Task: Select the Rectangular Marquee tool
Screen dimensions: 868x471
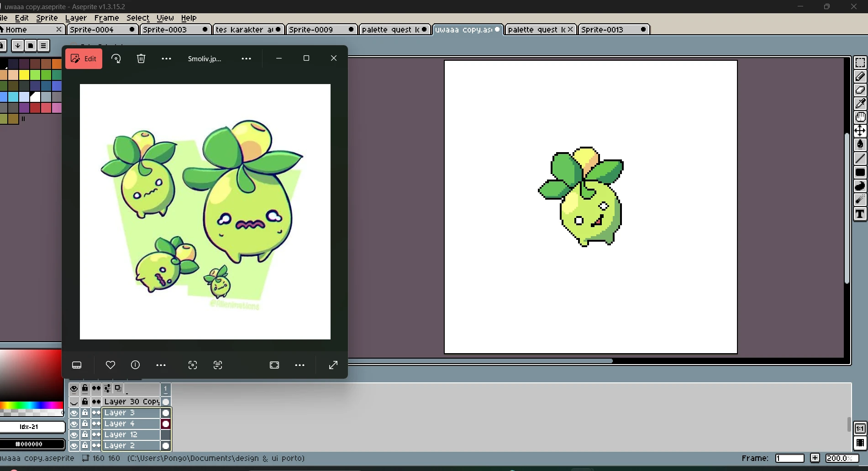Action: coord(860,63)
